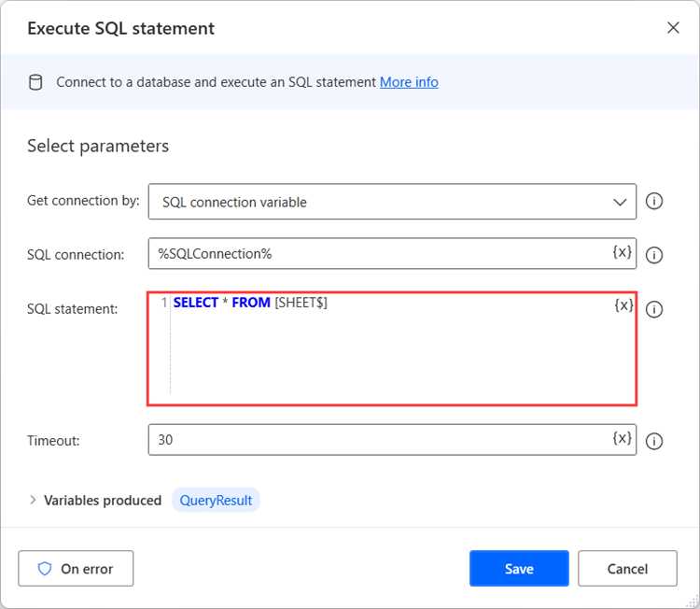
Task: Click info icon beside Get connection by
Action: [x=654, y=202]
